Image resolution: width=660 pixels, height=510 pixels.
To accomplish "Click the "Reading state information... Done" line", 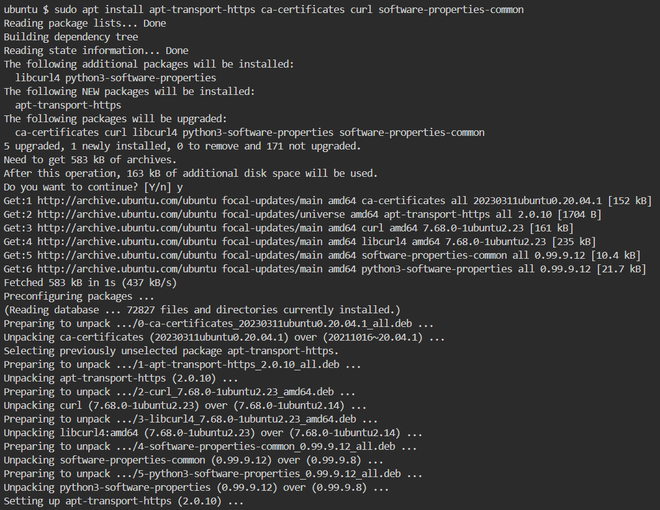I will point(96,50).
